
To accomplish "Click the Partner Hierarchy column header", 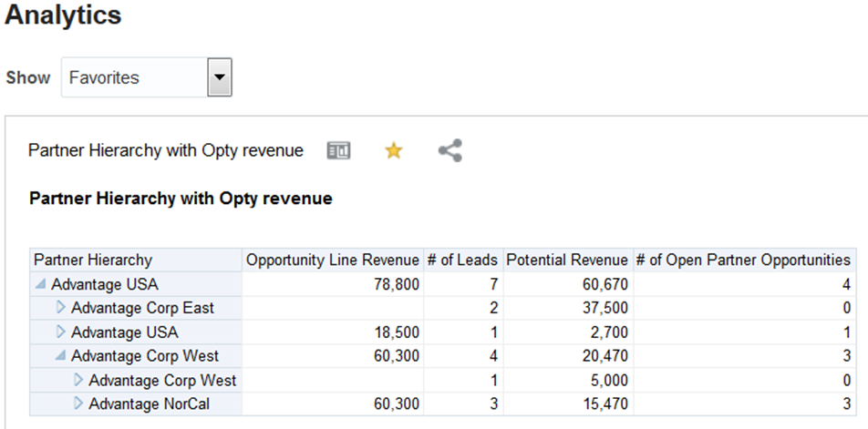I will pyautogui.click(x=93, y=260).
